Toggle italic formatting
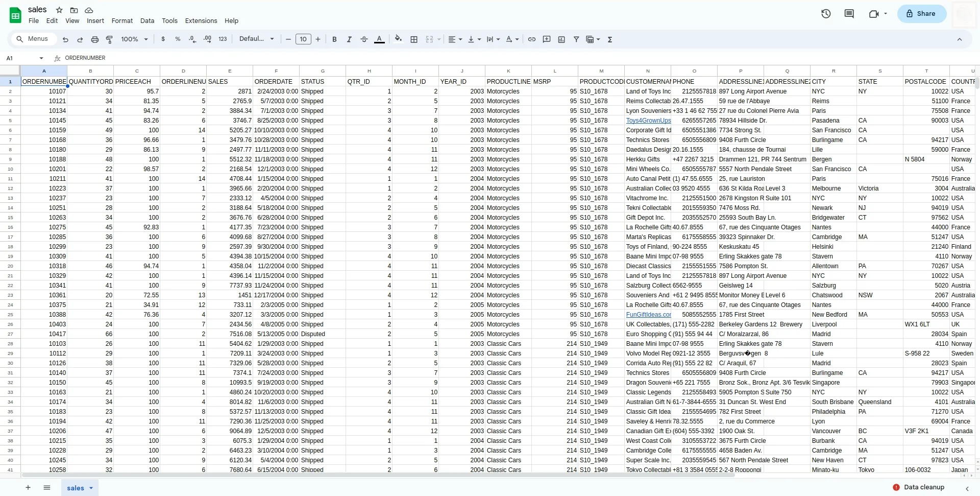Image resolution: width=980 pixels, height=496 pixels. (349, 39)
